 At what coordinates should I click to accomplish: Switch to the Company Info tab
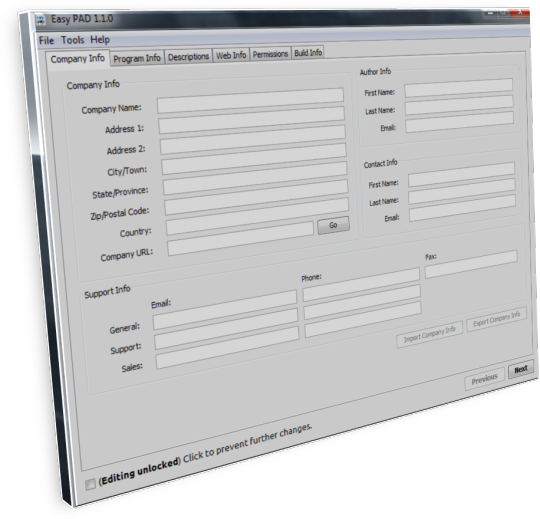pos(77,59)
